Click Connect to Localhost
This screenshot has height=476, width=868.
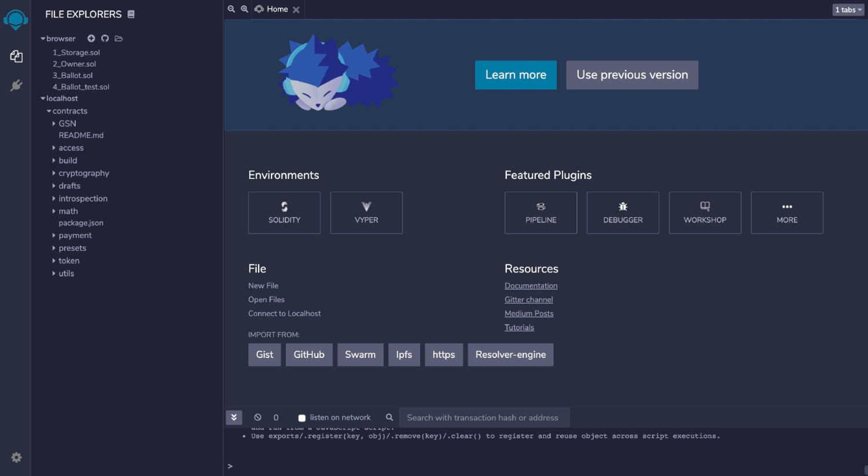[284, 313]
